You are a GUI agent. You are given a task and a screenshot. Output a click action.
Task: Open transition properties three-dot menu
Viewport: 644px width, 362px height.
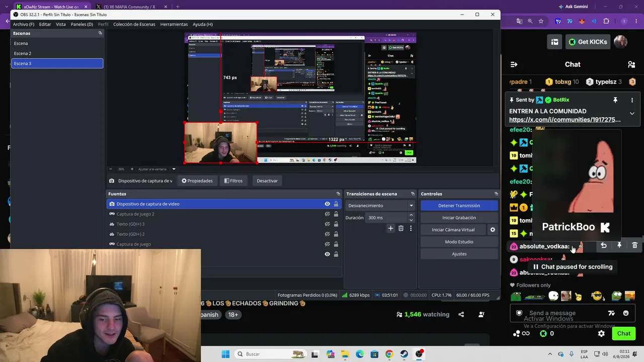tap(411, 228)
